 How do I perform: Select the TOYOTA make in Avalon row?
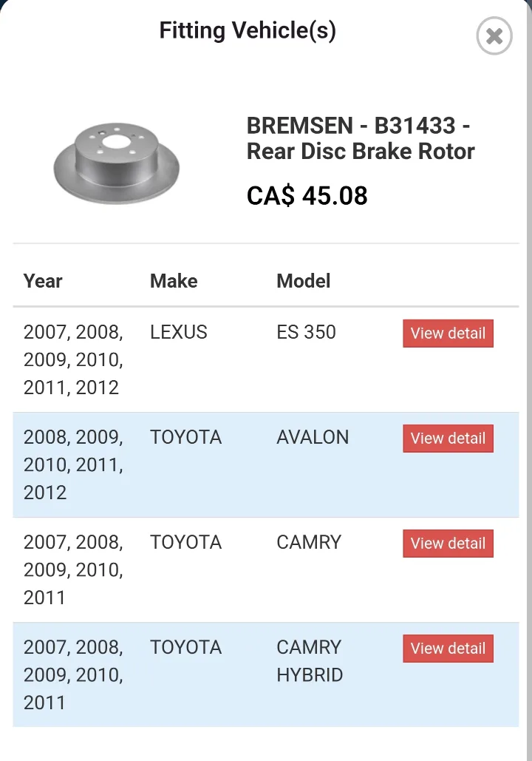(185, 437)
